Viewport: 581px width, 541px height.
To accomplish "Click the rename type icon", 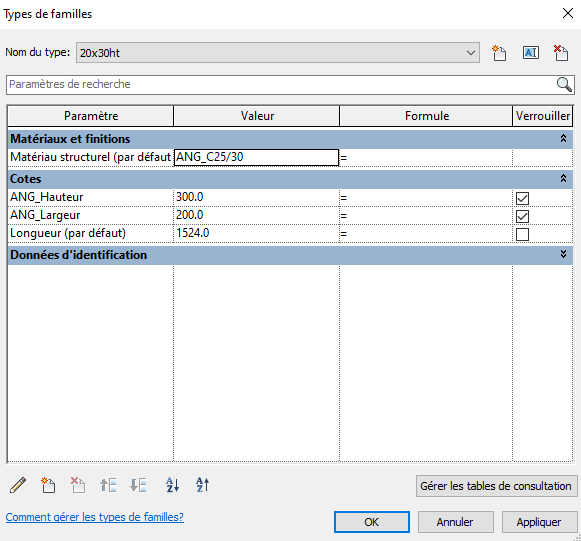I will [x=531, y=53].
